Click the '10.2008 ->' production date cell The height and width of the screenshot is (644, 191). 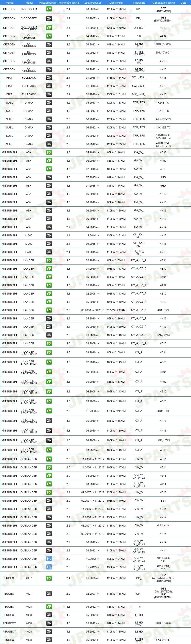(x=93, y=411)
